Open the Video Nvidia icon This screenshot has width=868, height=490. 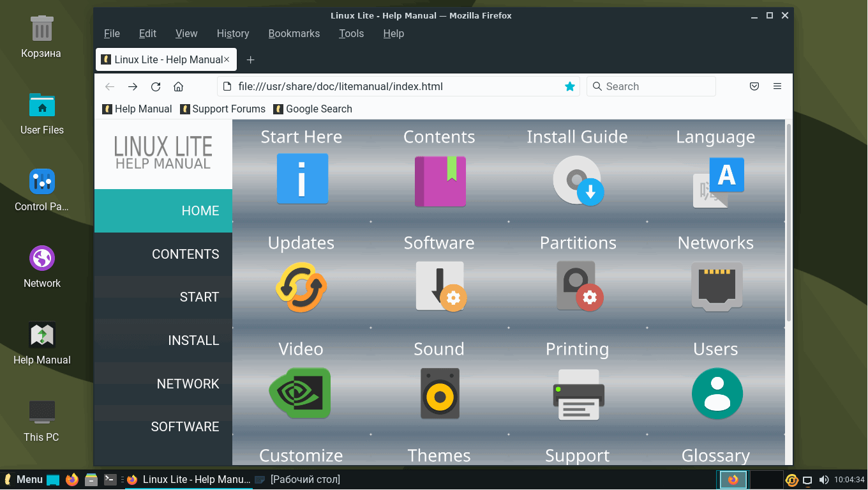(x=300, y=393)
